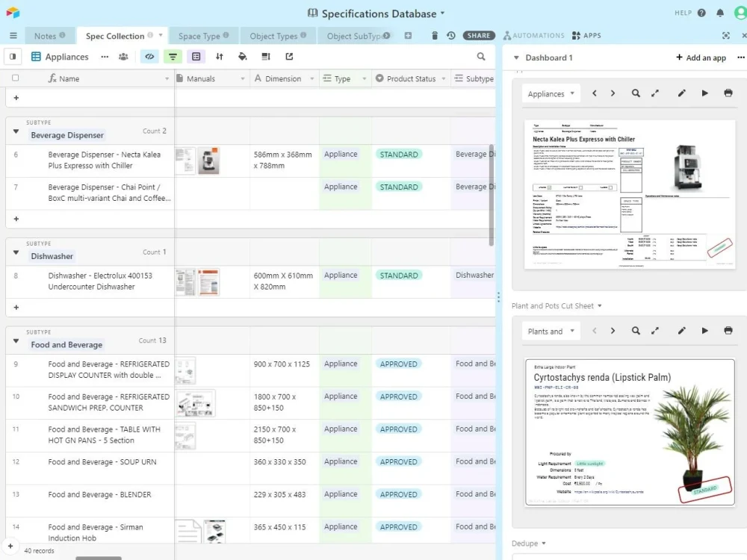Click Add an app
Image resolution: width=747 pixels, height=560 pixels.
click(701, 57)
